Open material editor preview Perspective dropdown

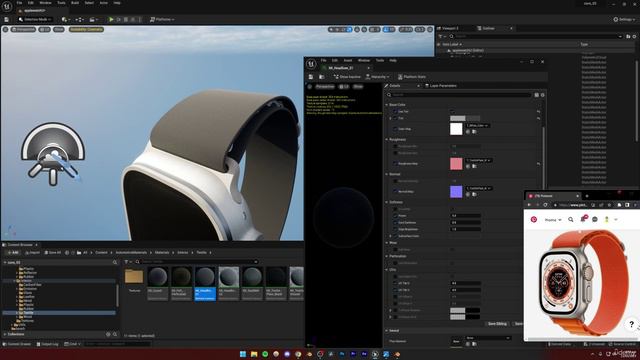(324, 87)
